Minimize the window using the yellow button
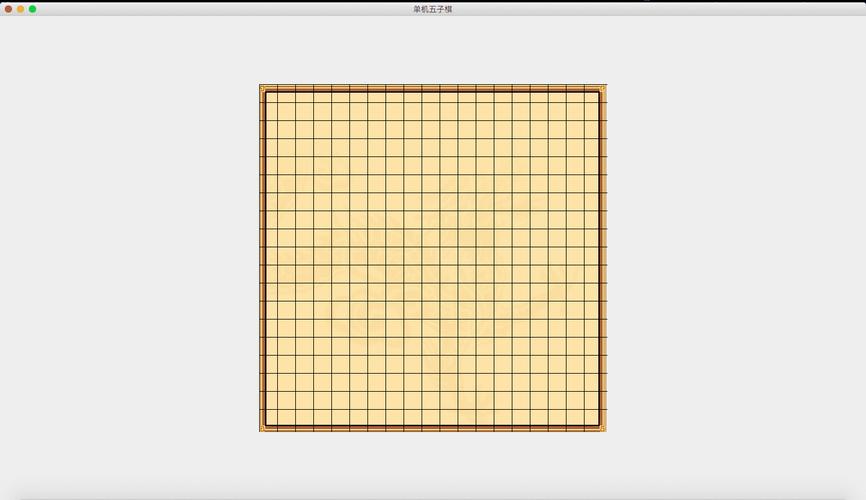The height and width of the screenshot is (500, 866). (20, 9)
